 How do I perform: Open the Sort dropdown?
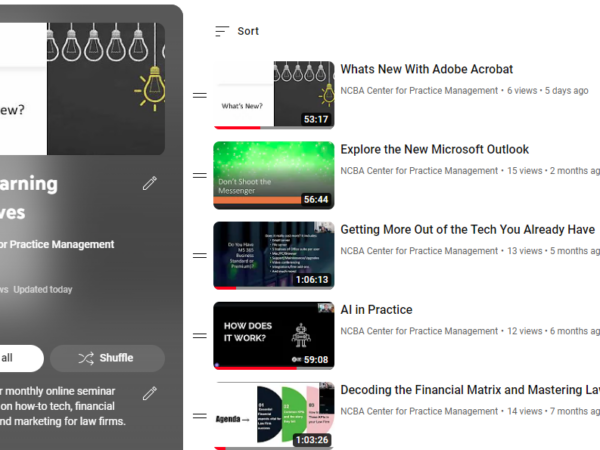[x=237, y=31]
